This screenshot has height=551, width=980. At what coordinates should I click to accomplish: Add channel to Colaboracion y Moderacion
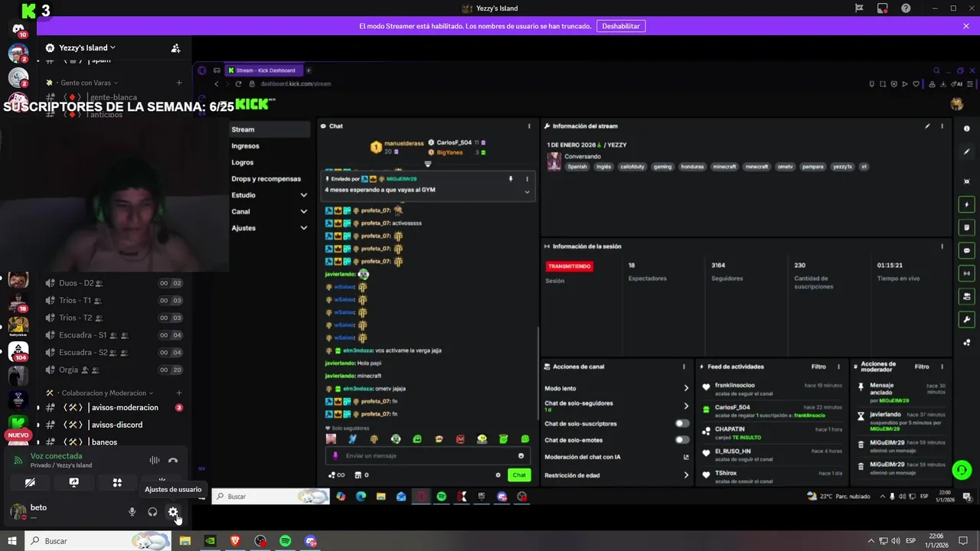pyautogui.click(x=179, y=393)
